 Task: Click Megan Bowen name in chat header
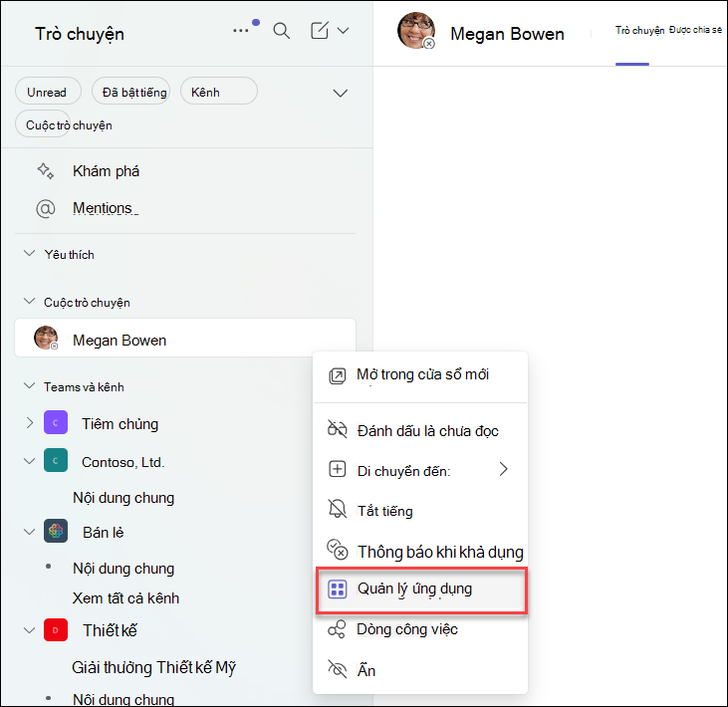coord(507,34)
